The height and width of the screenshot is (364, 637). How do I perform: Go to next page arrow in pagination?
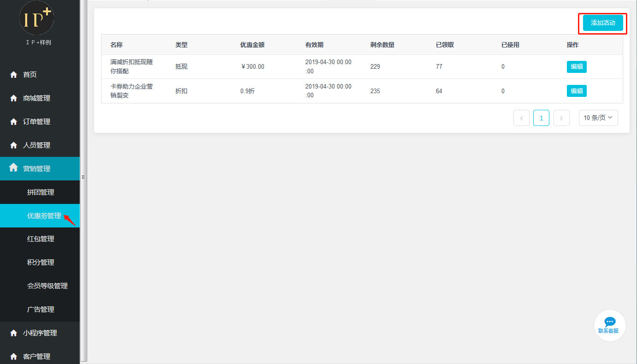pos(561,118)
